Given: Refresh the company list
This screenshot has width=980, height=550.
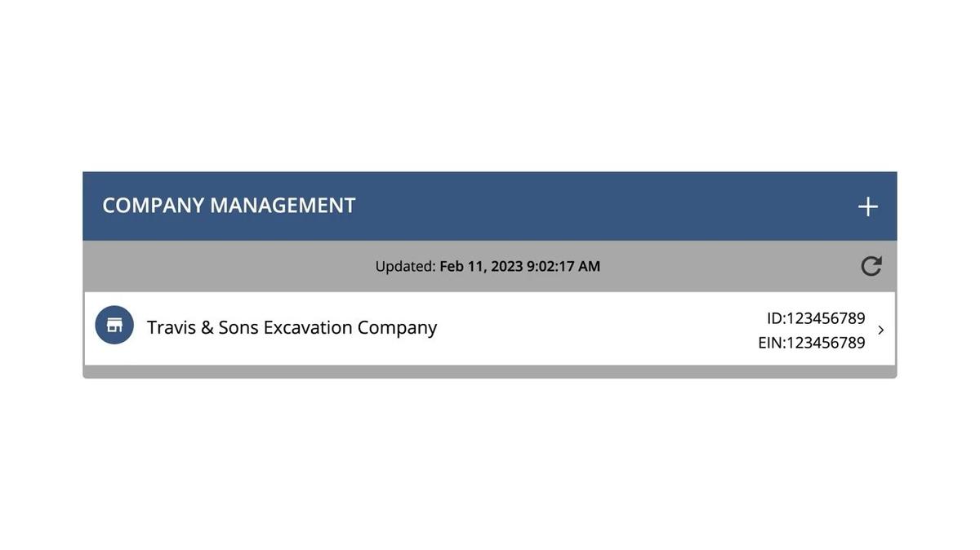Looking at the screenshot, I should pyautogui.click(x=871, y=266).
